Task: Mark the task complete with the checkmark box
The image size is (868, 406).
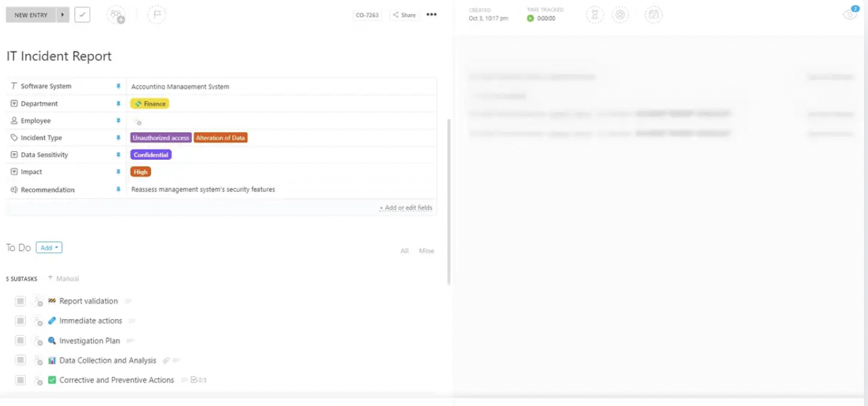Action: coord(82,15)
